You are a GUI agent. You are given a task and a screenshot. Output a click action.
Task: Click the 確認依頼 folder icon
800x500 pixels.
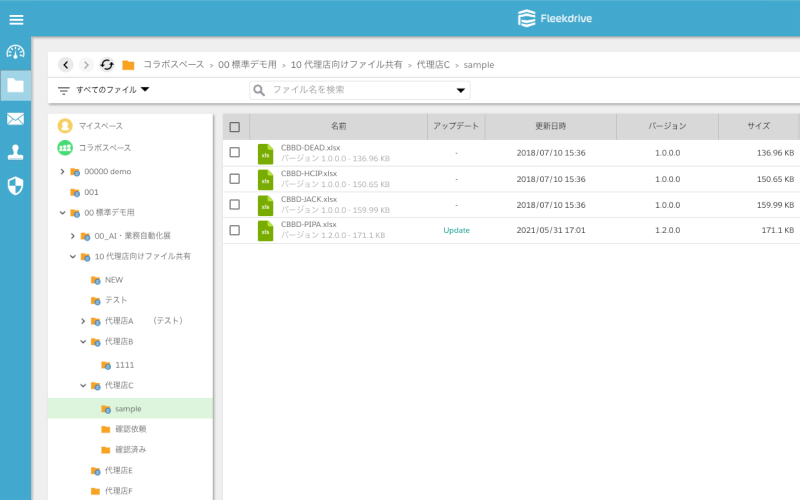click(x=106, y=429)
